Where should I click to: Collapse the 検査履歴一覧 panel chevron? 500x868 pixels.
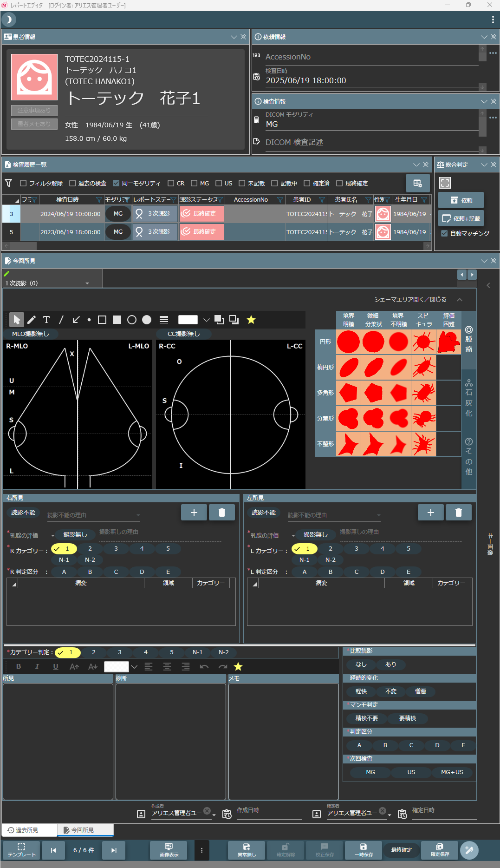(416, 164)
